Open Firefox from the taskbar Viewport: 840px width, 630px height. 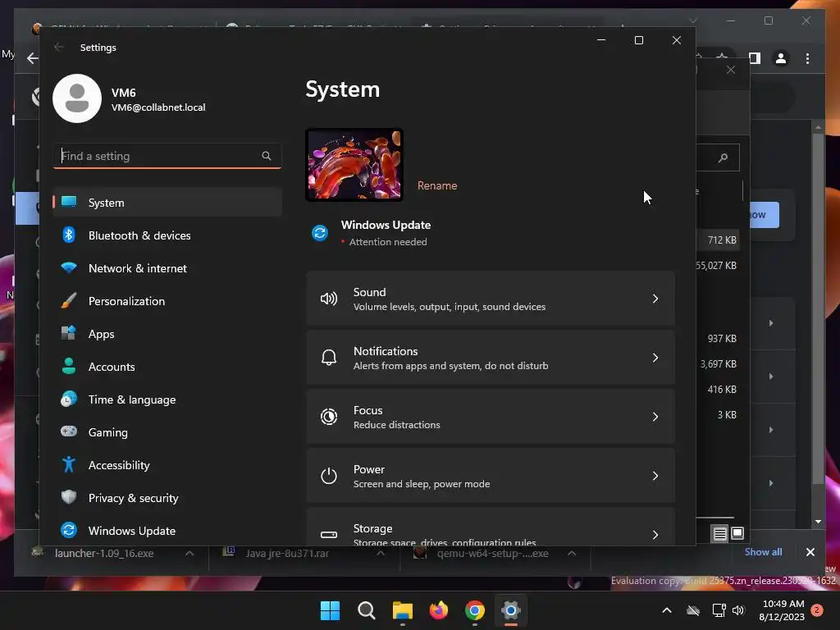(438, 610)
